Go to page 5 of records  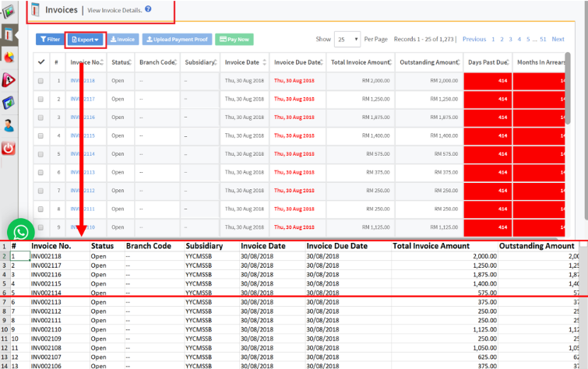point(528,39)
